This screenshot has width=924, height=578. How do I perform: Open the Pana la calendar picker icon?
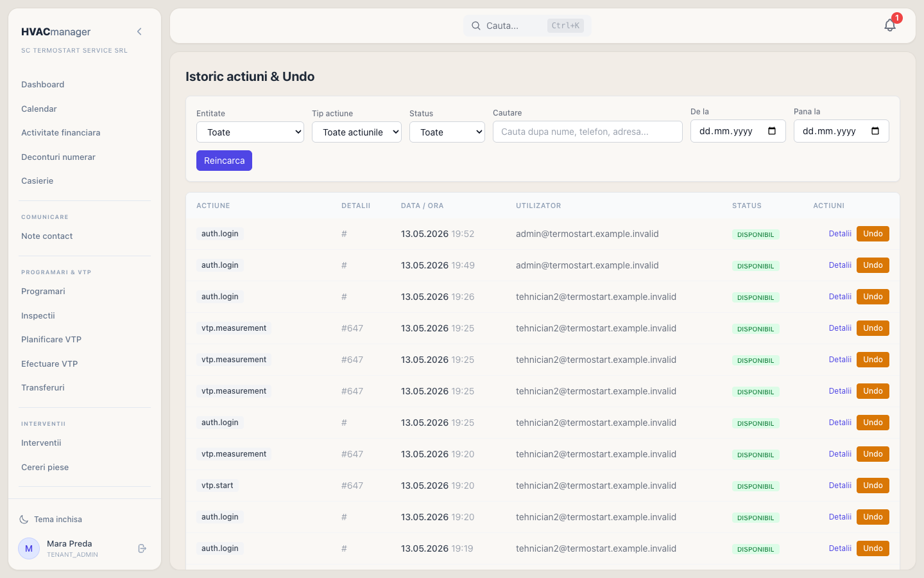(875, 131)
